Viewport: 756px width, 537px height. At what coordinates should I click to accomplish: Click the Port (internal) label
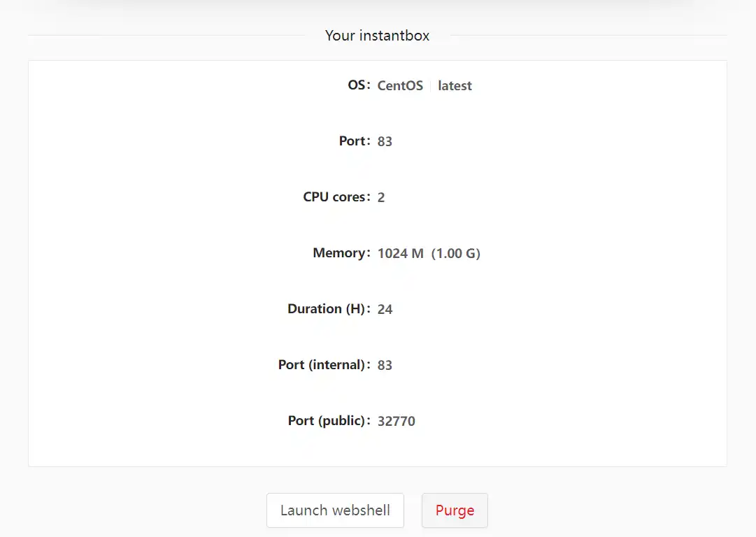tap(322, 365)
